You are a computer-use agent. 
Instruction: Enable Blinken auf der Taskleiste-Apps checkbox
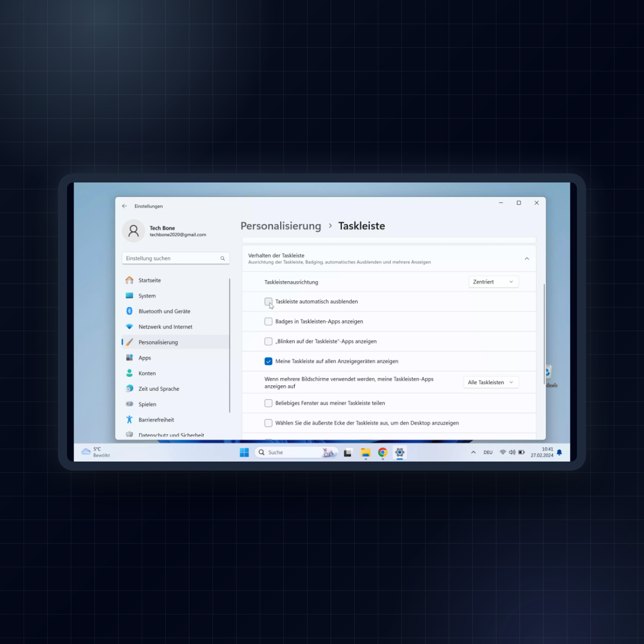point(268,341)
